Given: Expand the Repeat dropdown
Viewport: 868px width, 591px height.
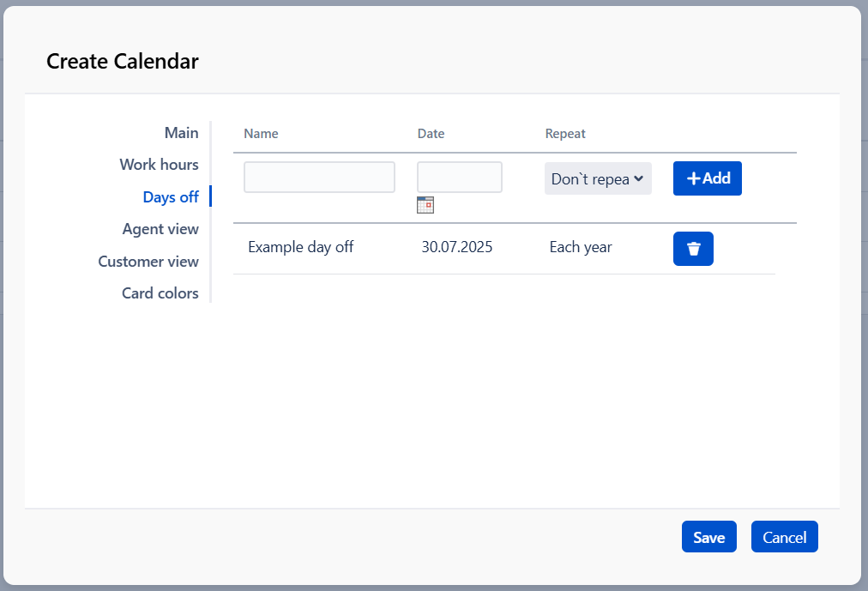Looking at the screenshot, I should 598,179.
